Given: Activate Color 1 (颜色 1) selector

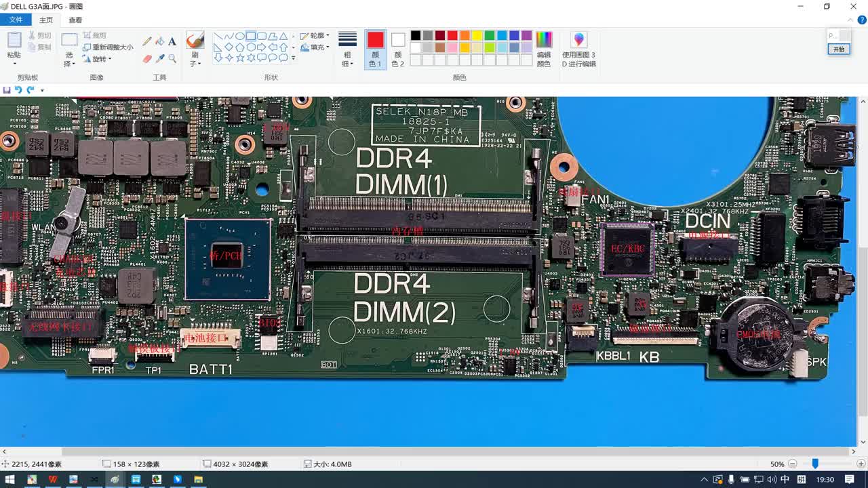Looking at the screenshot, I should [x=375, y=49].
